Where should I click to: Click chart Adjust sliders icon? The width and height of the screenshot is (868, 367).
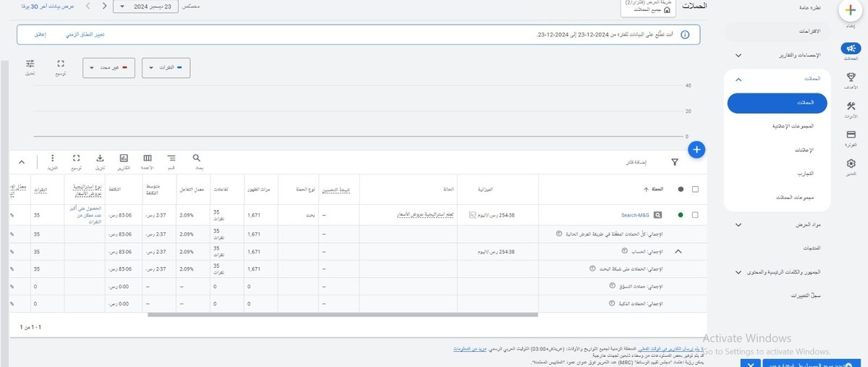pos(30,64)
